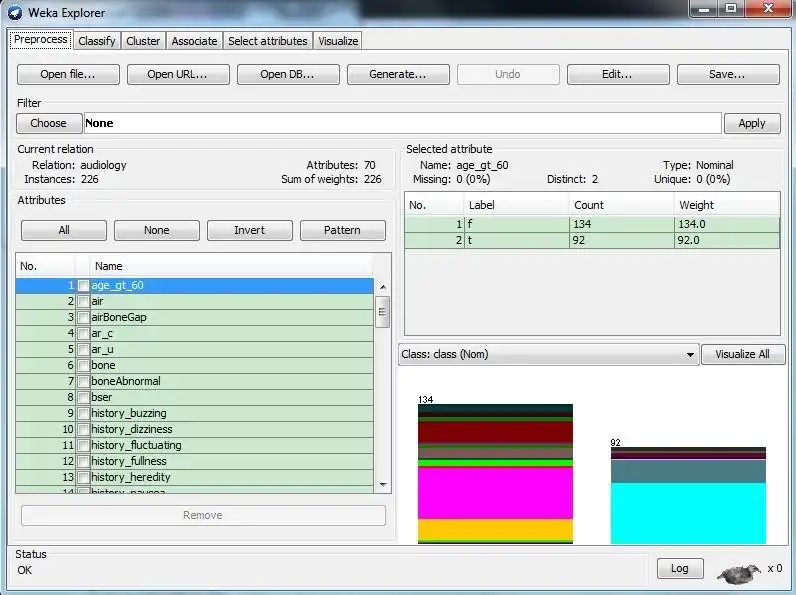
Task: Select the history_fluctuating attribute row
Action: tap(195, 445)
